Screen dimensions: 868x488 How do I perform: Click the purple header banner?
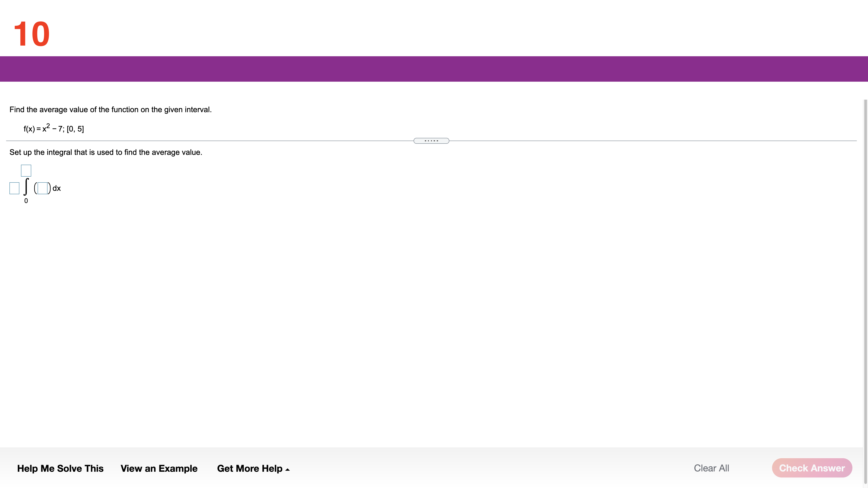point(434,69)
